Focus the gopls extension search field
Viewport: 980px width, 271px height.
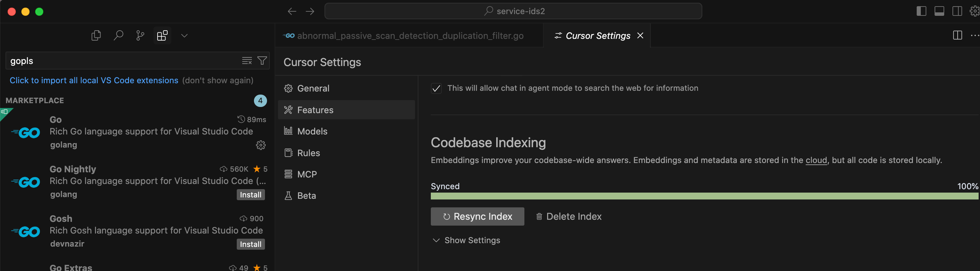122,61
